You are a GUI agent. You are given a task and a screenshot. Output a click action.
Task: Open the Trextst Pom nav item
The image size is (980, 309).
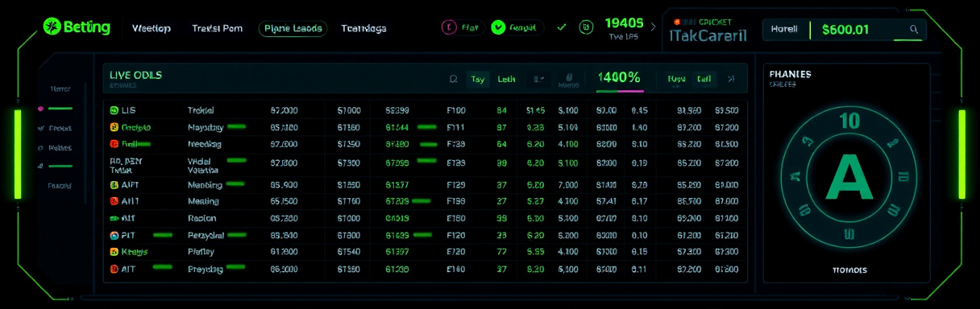tap(217, 28)
